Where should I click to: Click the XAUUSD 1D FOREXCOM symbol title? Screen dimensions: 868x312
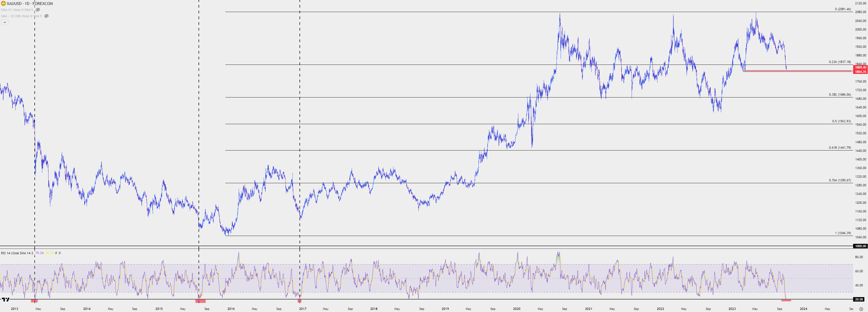click(x=30, y=3)
